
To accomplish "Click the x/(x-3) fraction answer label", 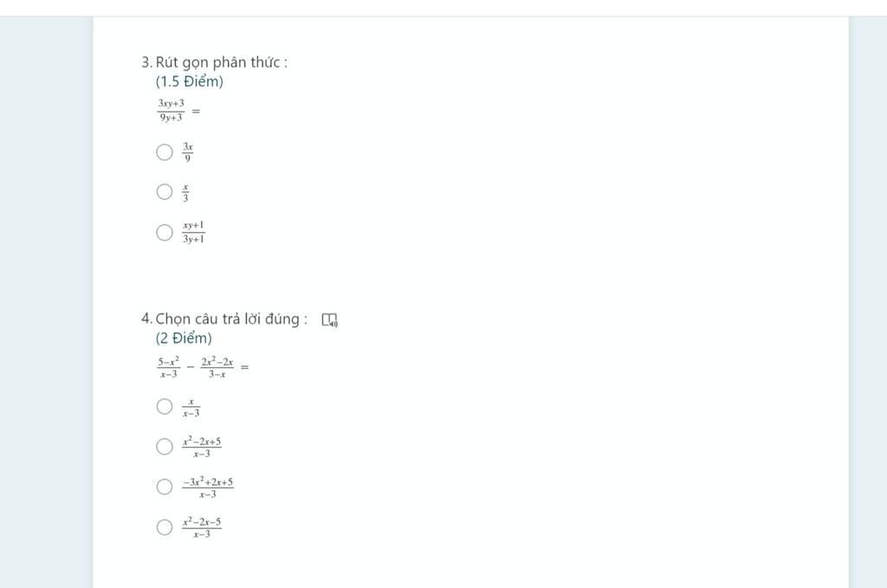I will [x=191, y=408].
